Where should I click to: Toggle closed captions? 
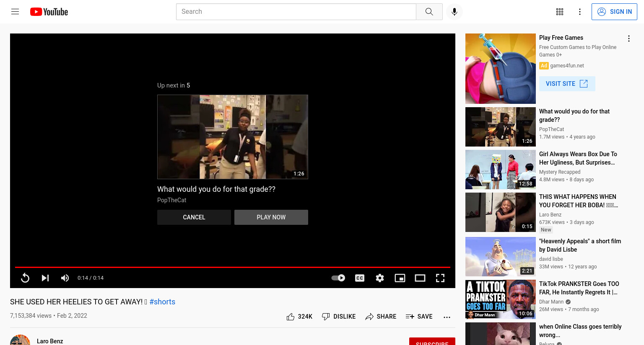[x=360, y=278]
